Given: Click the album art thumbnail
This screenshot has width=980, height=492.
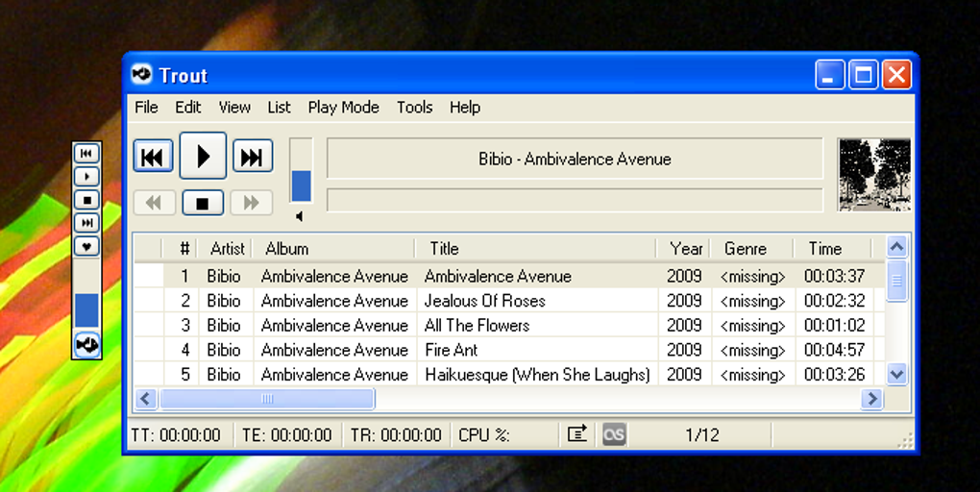Looking at the screenshot, I should [874, 175].
